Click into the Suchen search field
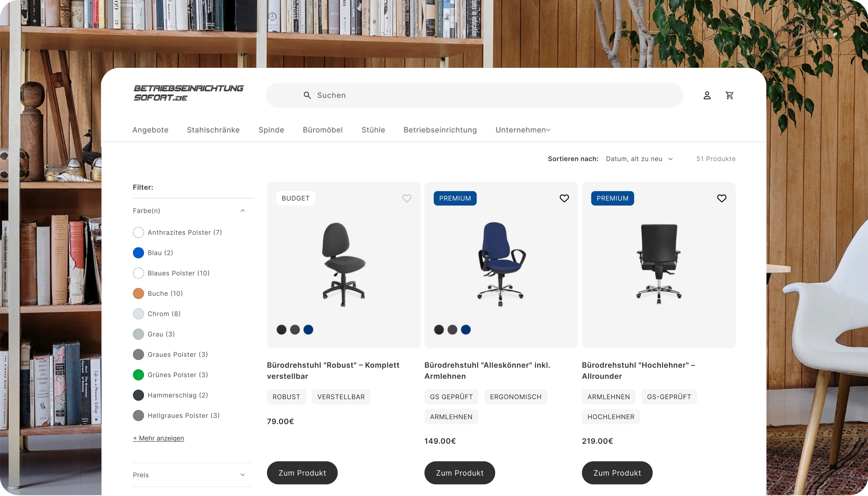 pos(474,95)
